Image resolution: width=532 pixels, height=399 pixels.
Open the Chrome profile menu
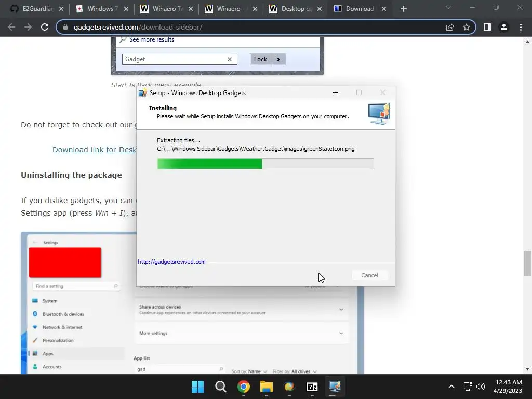[504, 27]
